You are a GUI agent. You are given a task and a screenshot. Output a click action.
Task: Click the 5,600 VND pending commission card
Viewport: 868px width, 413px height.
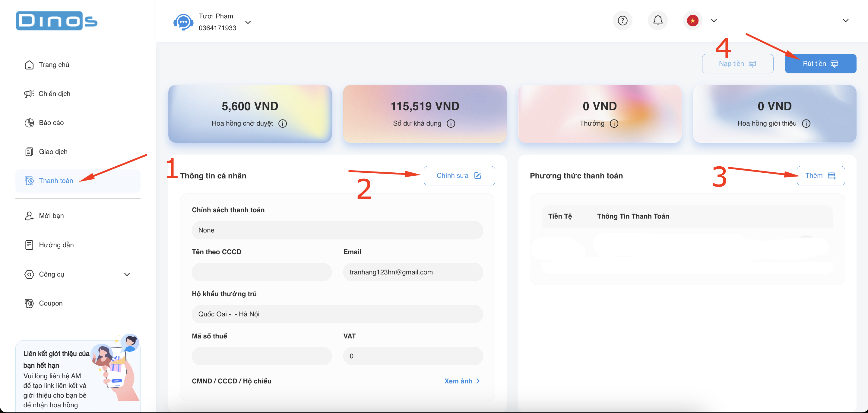tap(250, 114)
